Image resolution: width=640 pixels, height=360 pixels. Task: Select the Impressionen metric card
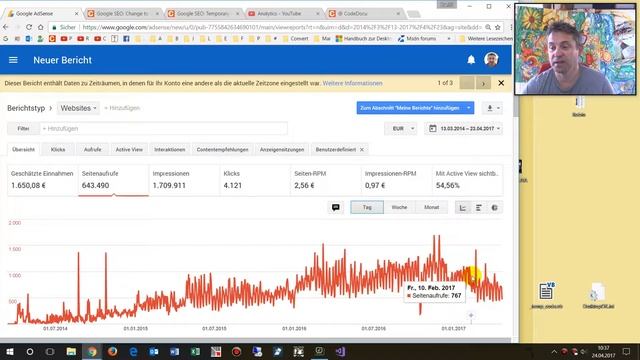tap(184, 180)
